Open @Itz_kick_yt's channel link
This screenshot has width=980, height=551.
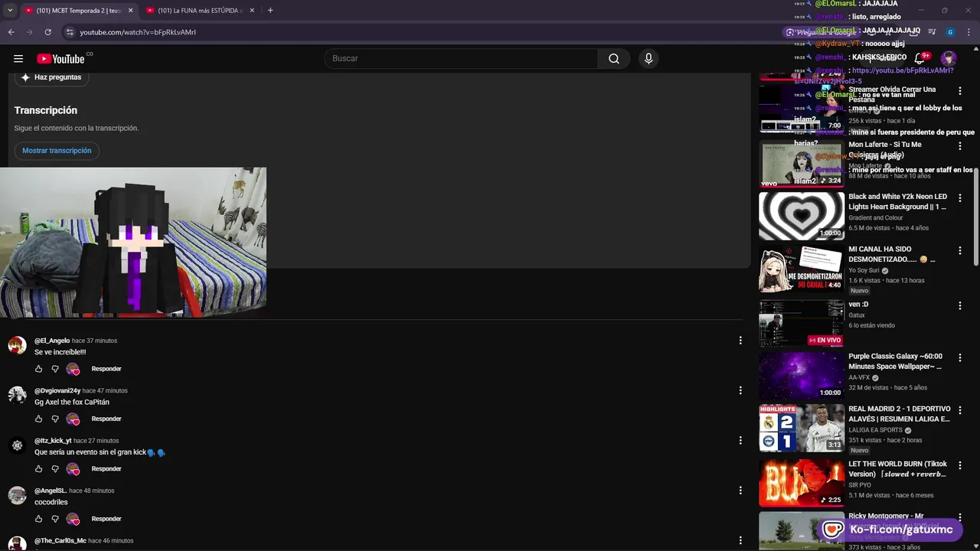click(53, 441)
